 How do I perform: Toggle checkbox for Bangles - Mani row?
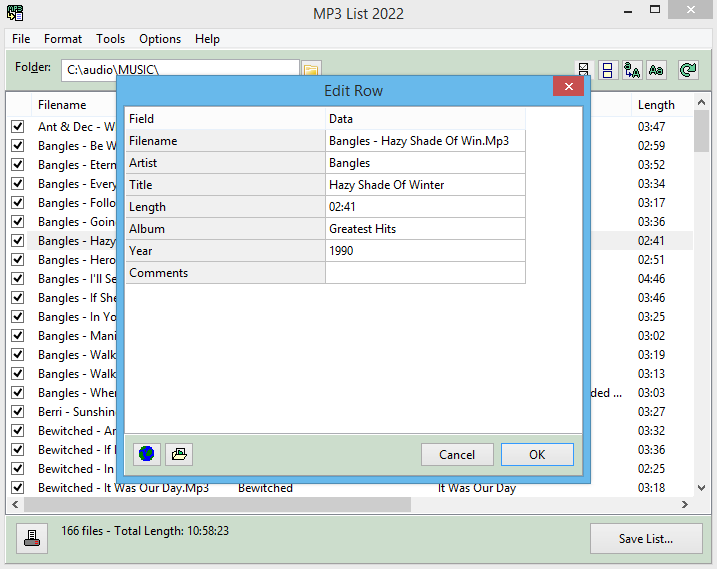point(17,336)
